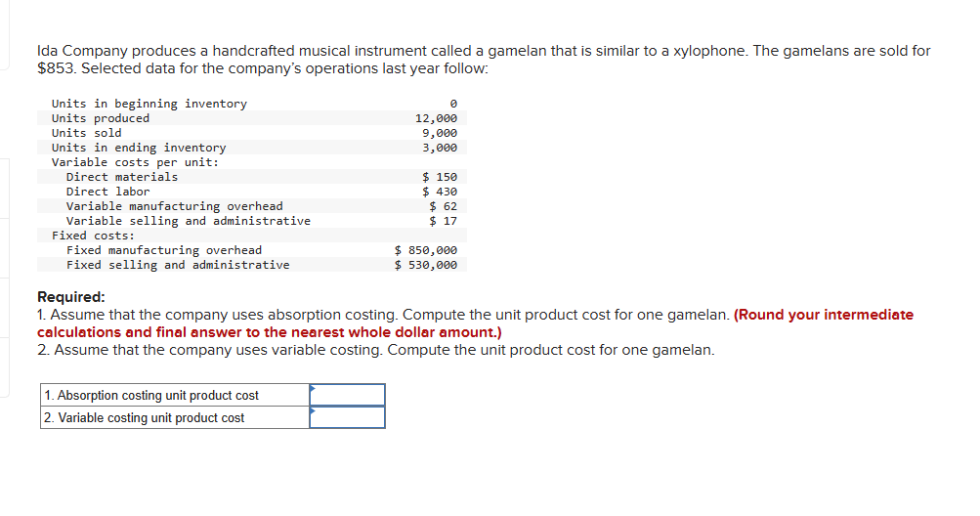Click the bold 'Required:' heading
Image resolution: width=980 pixels, height=516 pixels.
(x=71, y=297)
